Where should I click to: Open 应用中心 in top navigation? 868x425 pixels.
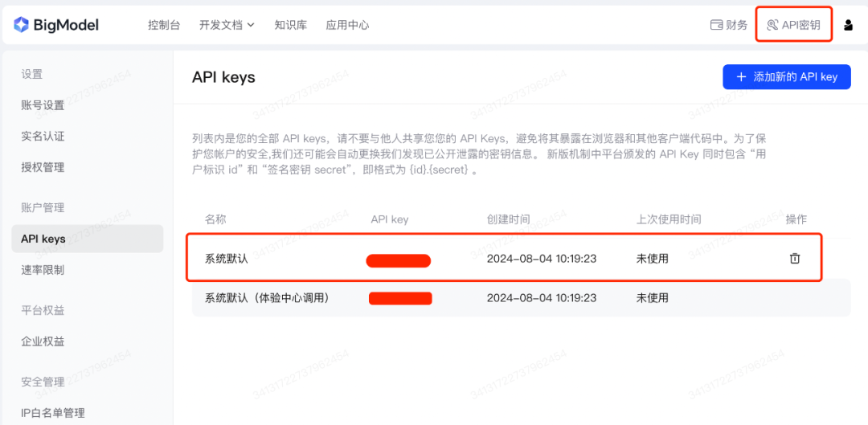click(348, 25)
